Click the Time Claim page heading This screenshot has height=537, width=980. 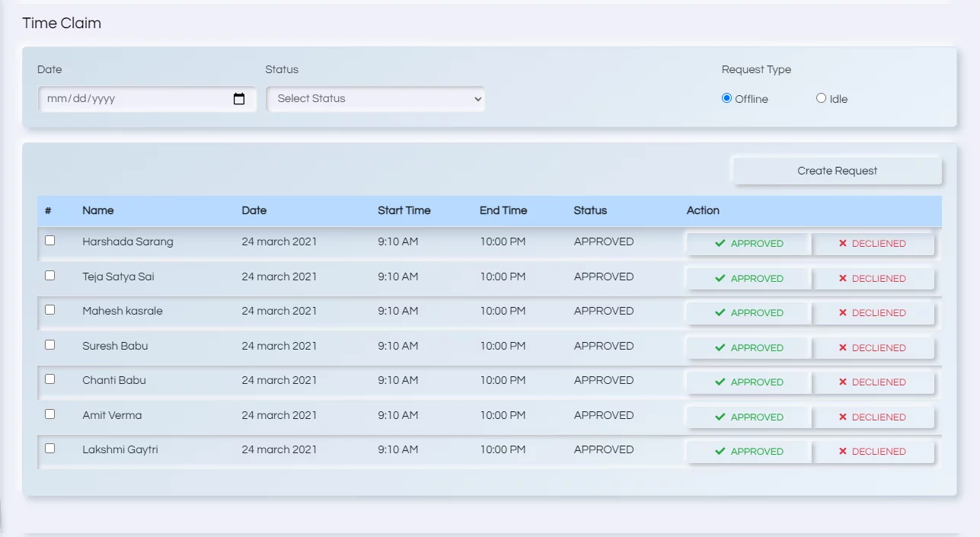pyautogui.click(x=62, y=23)
